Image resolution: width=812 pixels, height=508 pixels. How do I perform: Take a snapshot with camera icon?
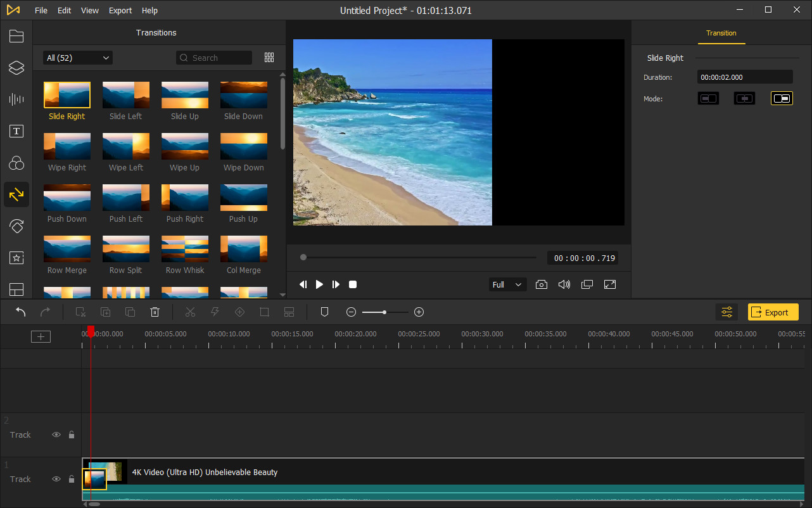pyautogui.click(x=541, y=284)
